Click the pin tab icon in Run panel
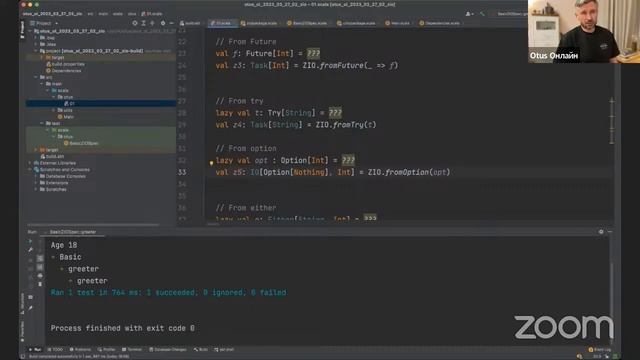The image size is (640, 360). coord(31,308)
